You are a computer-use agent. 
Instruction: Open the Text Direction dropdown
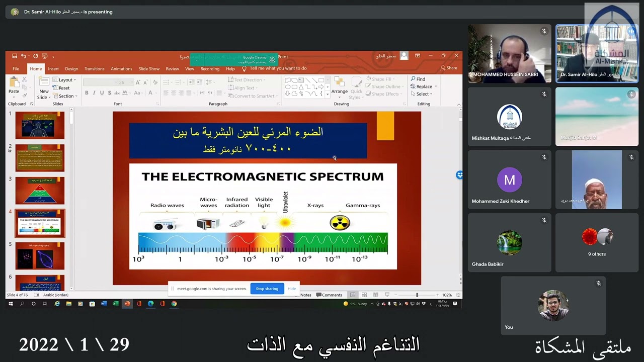pyautogui.click(x=247, y=80)
